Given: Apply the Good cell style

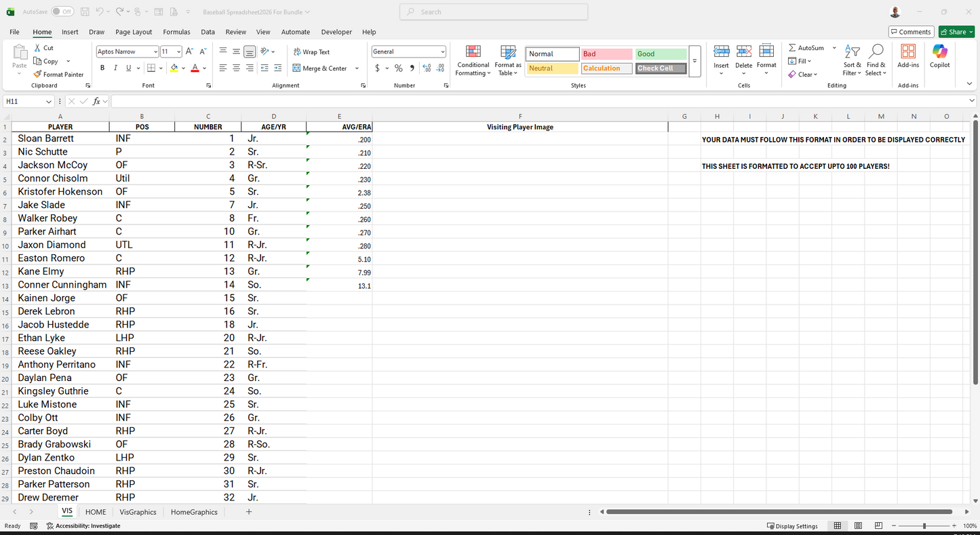Looking at the screenshot, I should tap(661, 54).
